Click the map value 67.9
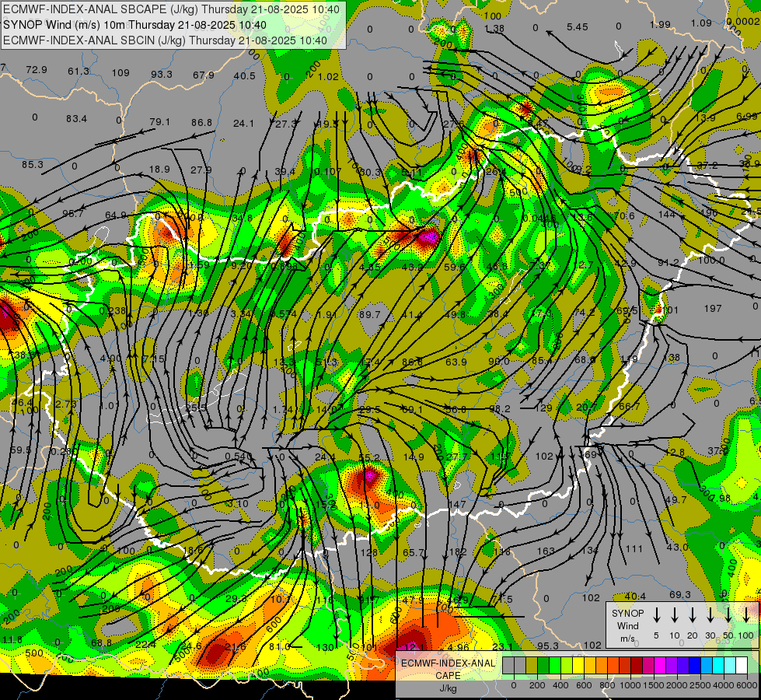 coord(204,75)
